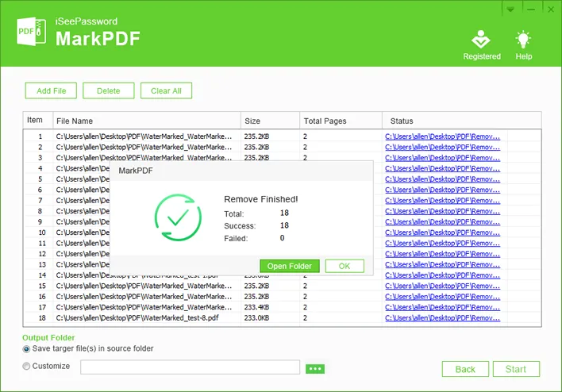Open the status link in row 2

[x=442, y=148]
